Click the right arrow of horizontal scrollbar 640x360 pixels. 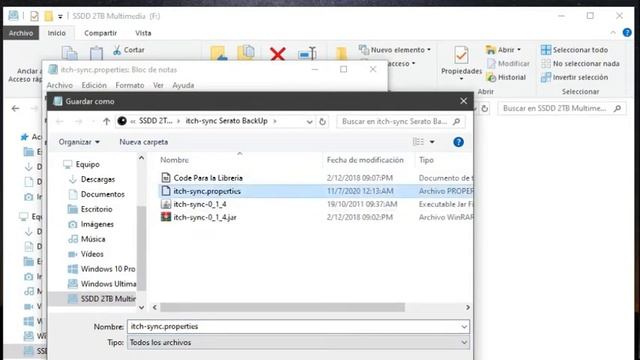[468, 307]
